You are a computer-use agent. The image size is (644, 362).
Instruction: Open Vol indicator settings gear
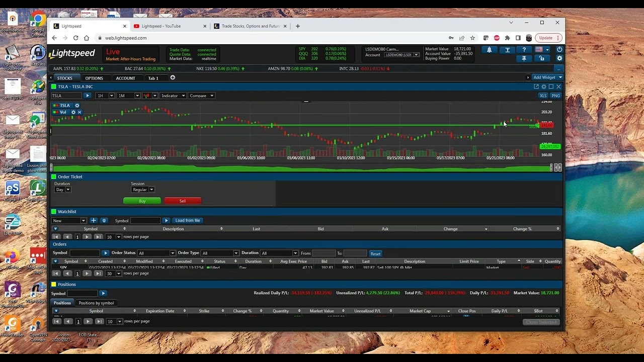point(73,112)
